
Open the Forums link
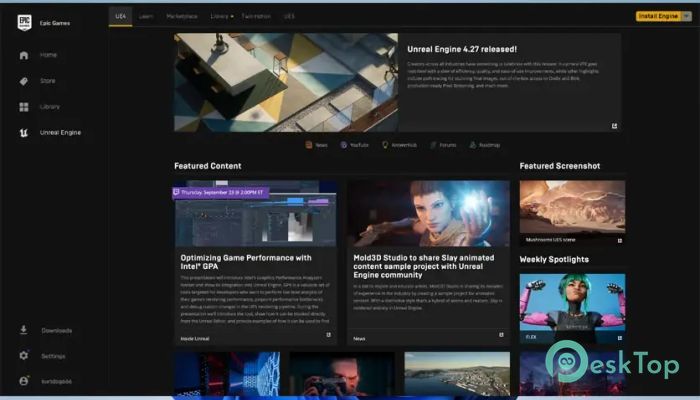point(448,145)
